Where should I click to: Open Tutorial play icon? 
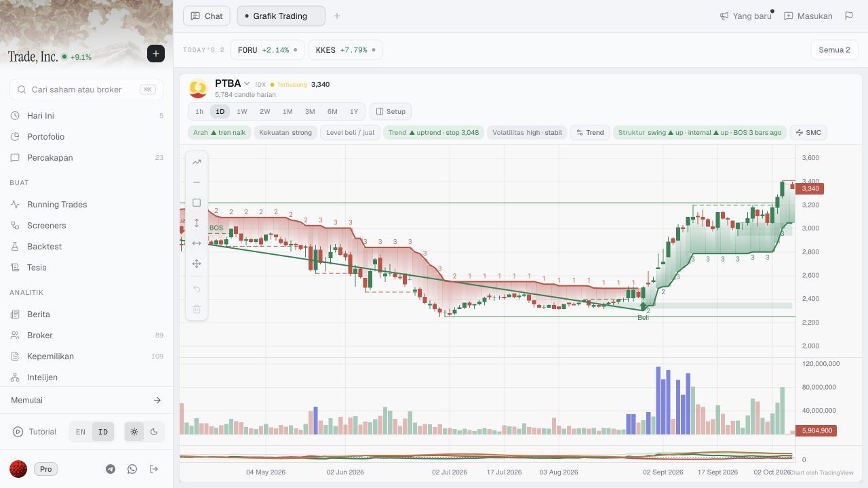18,432
